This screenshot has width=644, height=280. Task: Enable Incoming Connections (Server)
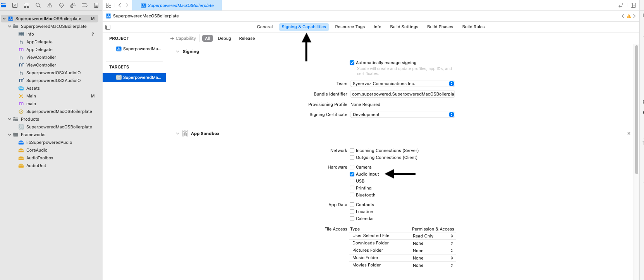[352, 150]
